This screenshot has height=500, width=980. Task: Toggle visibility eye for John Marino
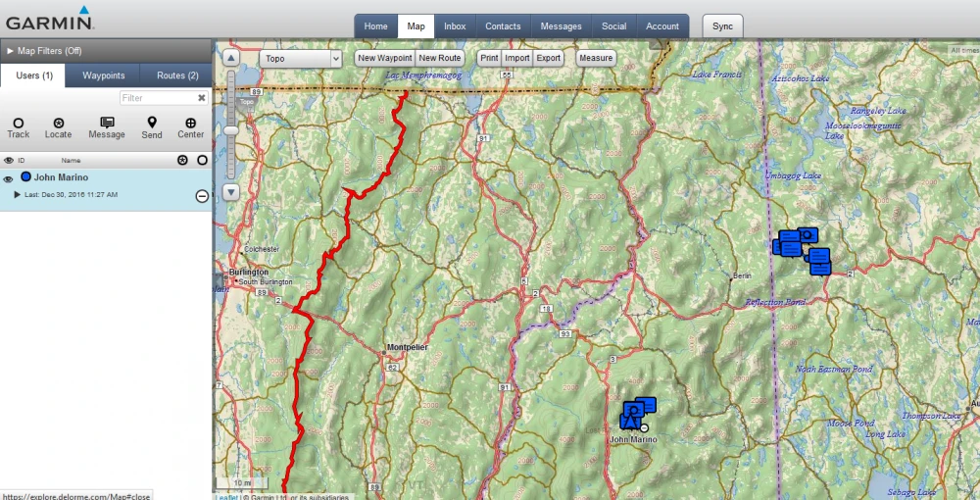pos(8,179)
